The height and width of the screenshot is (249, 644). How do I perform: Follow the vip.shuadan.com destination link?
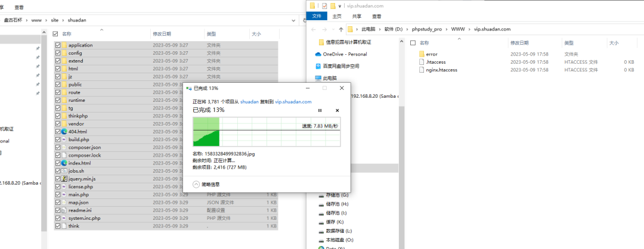click(x=293, y=101)
